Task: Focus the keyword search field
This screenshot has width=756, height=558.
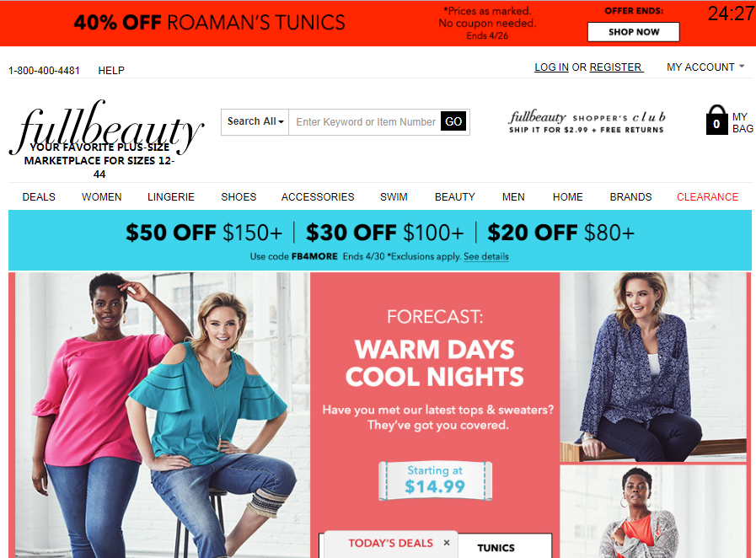Action: (x=365, y=122)
